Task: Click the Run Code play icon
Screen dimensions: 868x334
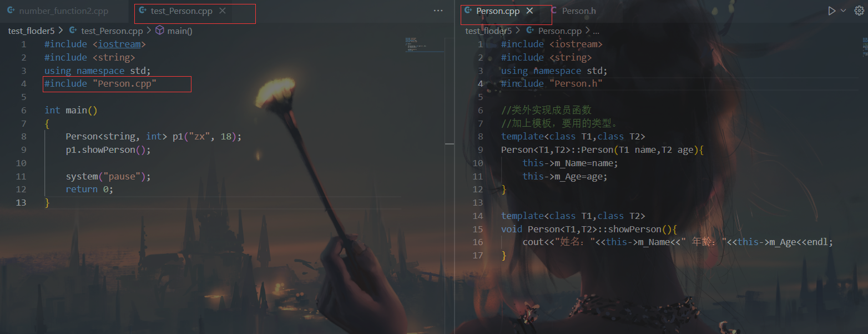Action: pos(831,11)
